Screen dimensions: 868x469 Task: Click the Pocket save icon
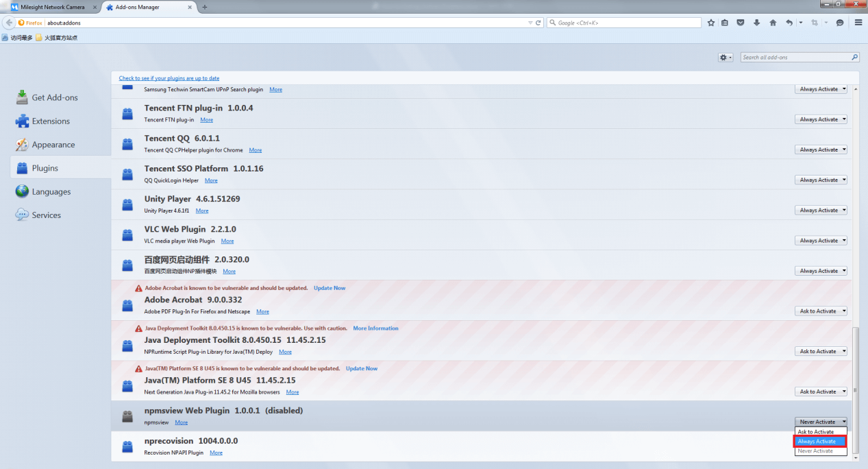click(741, 23)
